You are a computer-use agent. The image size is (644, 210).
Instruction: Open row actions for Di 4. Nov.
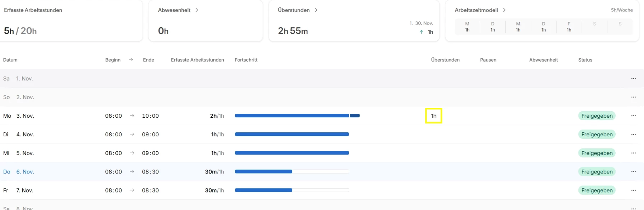[633, 134]
